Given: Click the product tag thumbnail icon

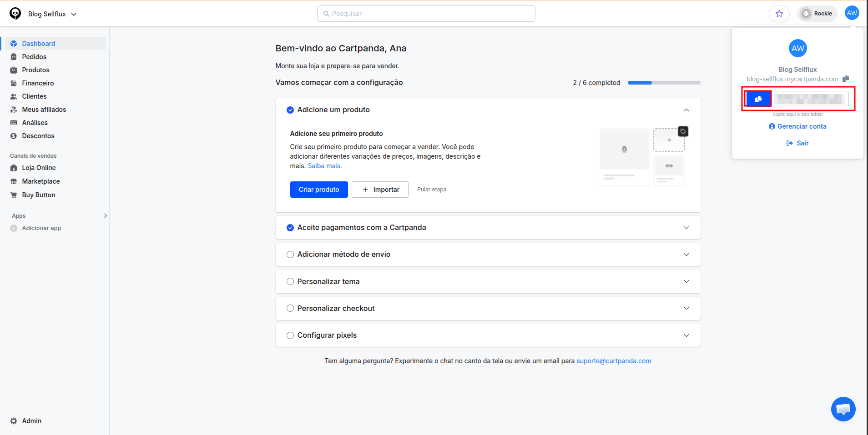Looking at the screenshot, I should coord(683,131).
